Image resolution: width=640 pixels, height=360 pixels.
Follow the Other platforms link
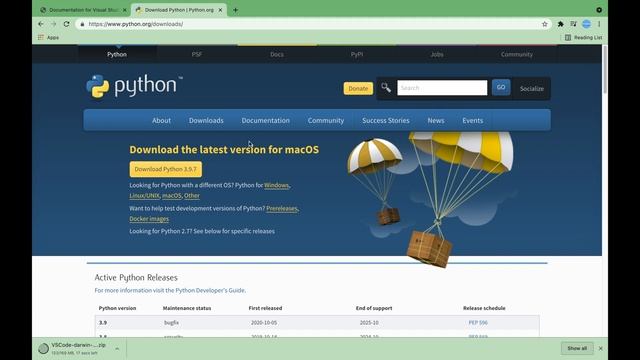tap(192, 196)
